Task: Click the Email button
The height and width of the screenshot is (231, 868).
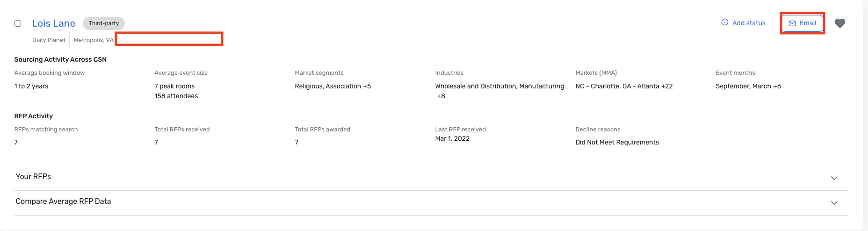Action: pos(803,23)
